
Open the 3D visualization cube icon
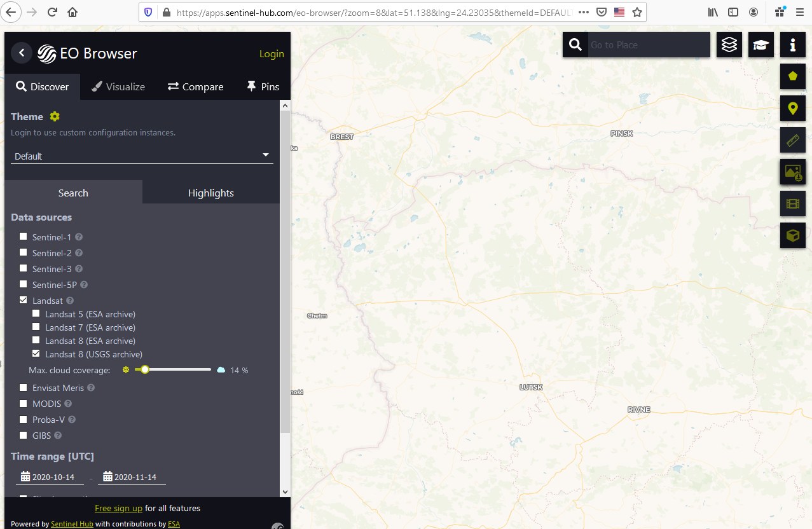(x=792, y=235)
